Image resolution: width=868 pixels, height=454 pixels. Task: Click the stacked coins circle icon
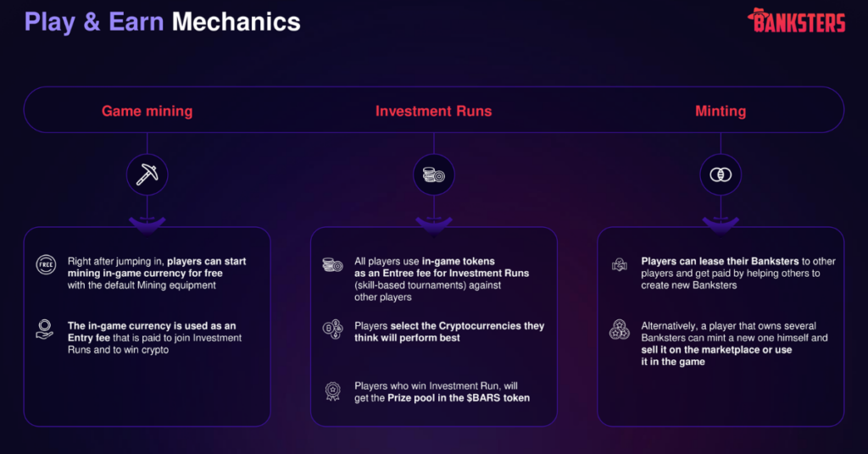pyautogui.click(x=434, y=174)
